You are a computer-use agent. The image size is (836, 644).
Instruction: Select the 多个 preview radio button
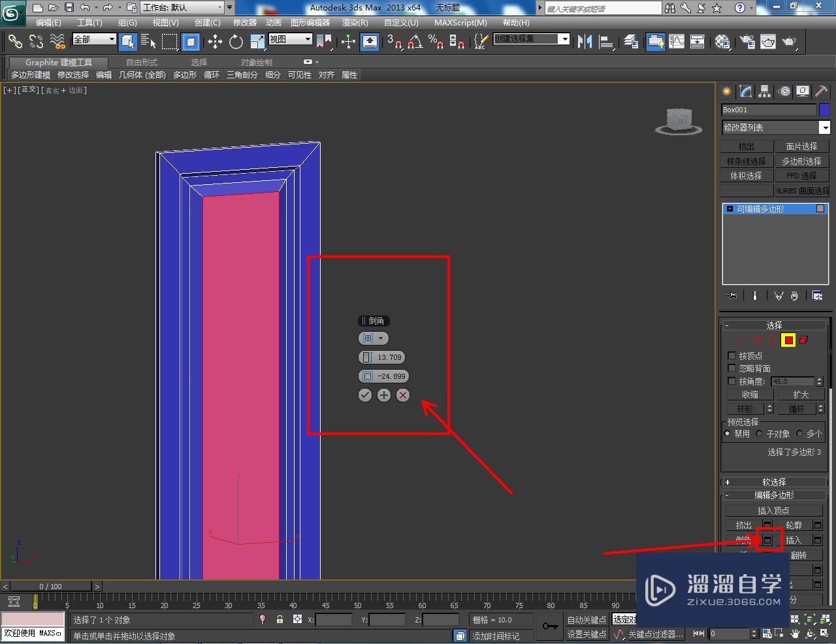(799, 433)
